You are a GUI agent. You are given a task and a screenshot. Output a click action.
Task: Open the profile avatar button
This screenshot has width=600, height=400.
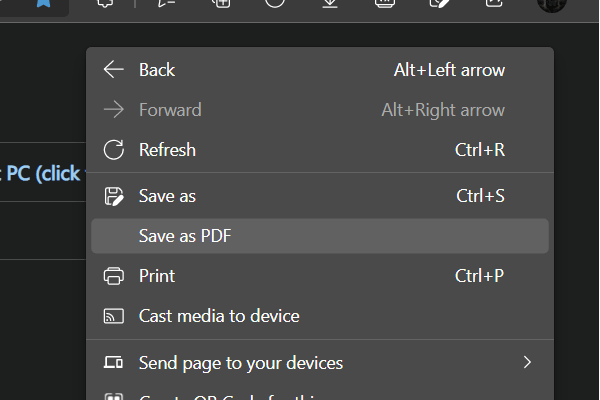coord(551,4)
